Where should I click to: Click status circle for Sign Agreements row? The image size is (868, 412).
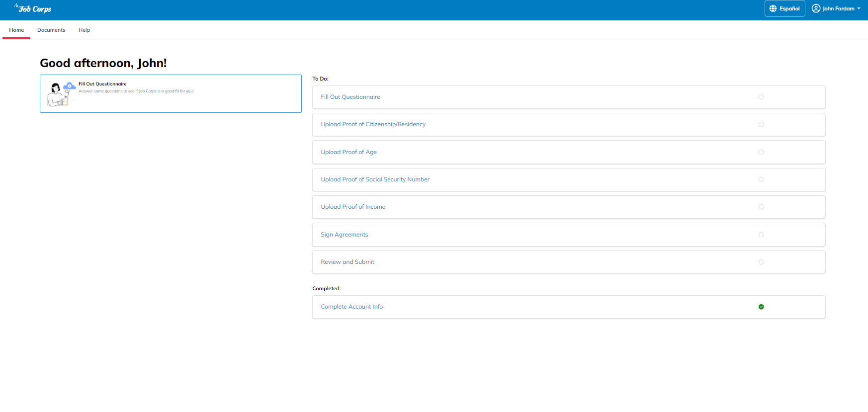pyautogui.click(x=761, y=235)
